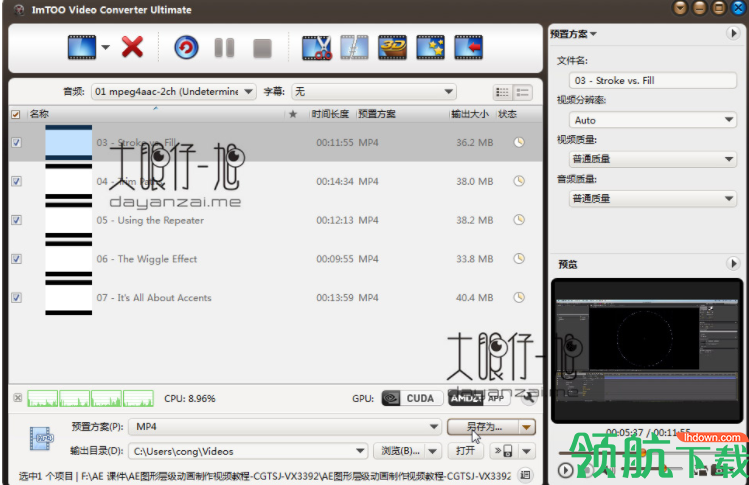Open the arrow next to 浏览(B)

pos(433,451)
